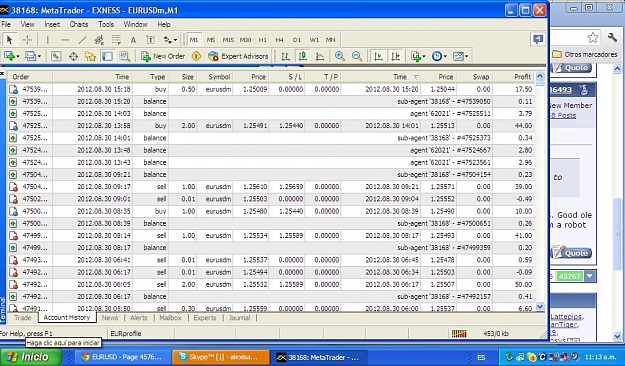Select the equidistant channel tool

tap(99, 39)
